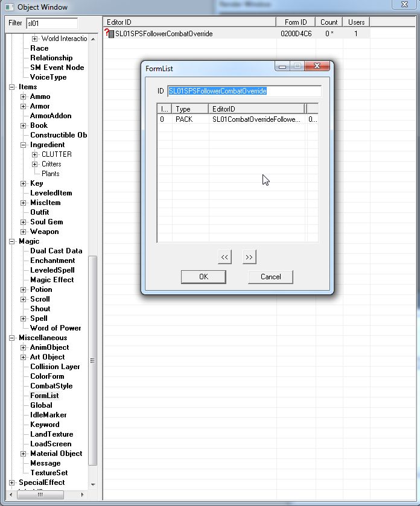The image size is (420, 506).
Task: Click tree scrollbar up arrow
Action: click(x=93, y=39)
